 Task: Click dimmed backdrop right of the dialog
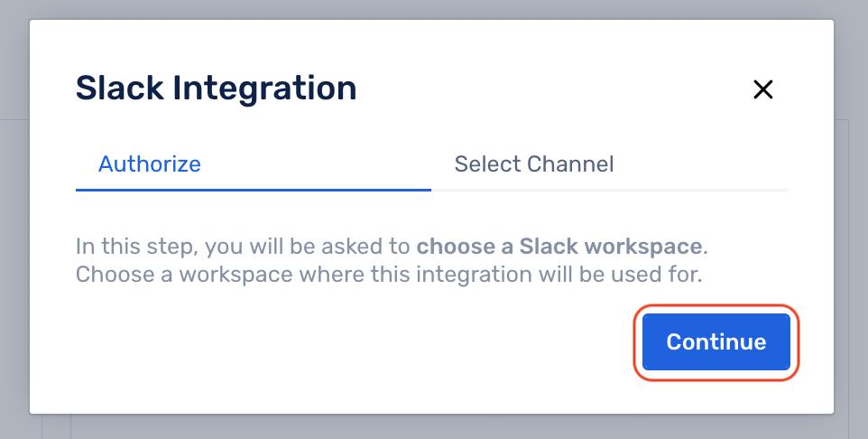(851, 221)
